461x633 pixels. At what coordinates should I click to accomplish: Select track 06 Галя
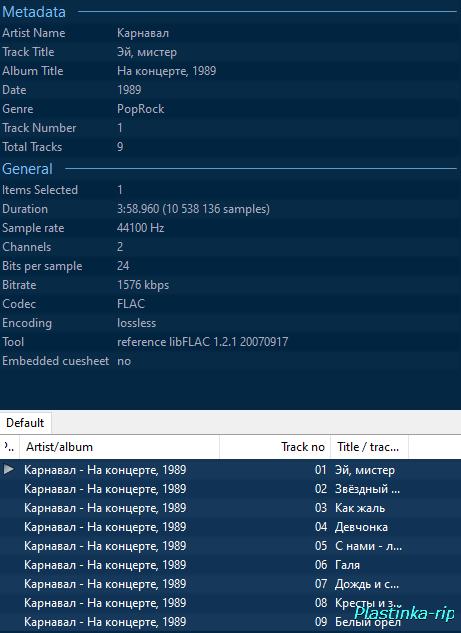(x=230, y=565)
